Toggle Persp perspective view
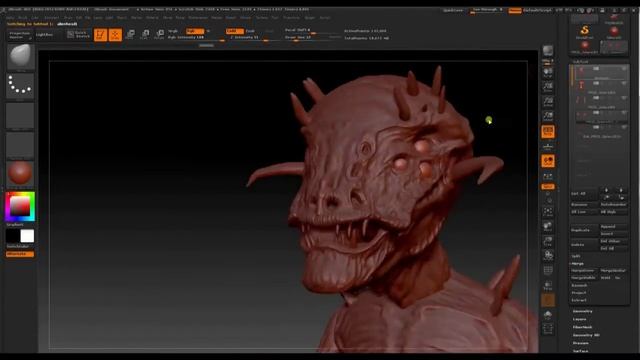This screenshot has height=360, width=640. click(x=548, y=131)
